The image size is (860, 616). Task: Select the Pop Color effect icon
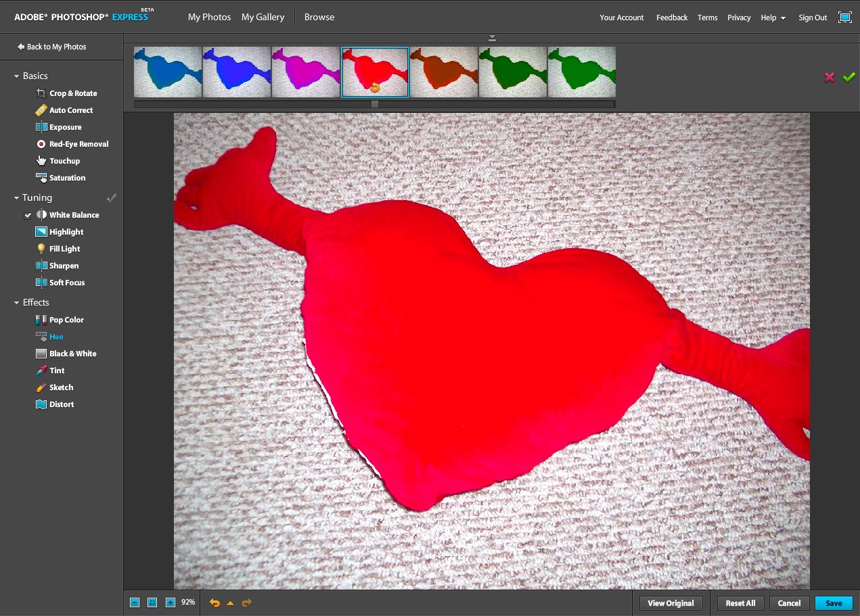41,320
